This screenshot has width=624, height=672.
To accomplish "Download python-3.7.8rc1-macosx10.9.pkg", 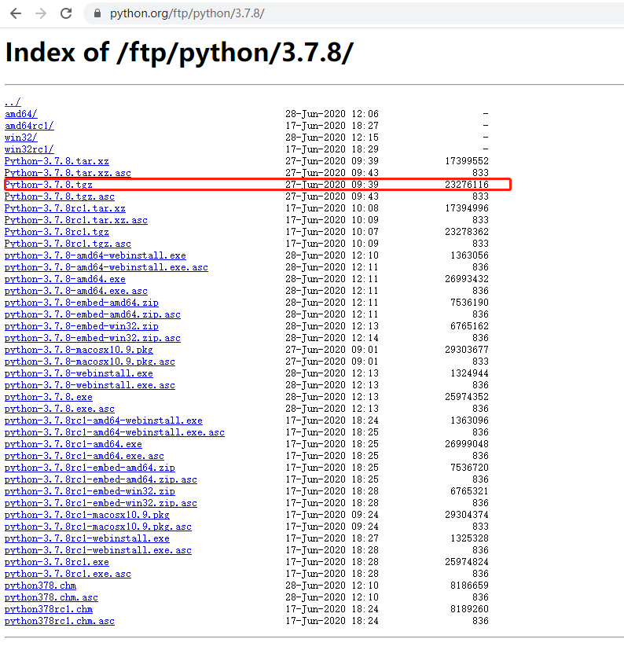I will pyautogui.click(x=87, y=515).
